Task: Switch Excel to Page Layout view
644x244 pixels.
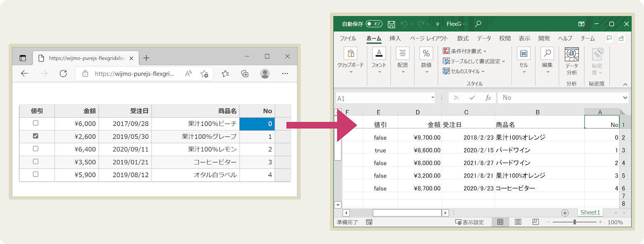Action: pos(518,222)
